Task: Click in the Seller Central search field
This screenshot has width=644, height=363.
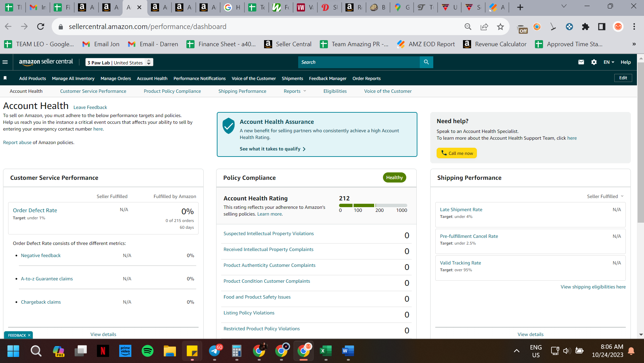Action: click(x=359, y=62)
